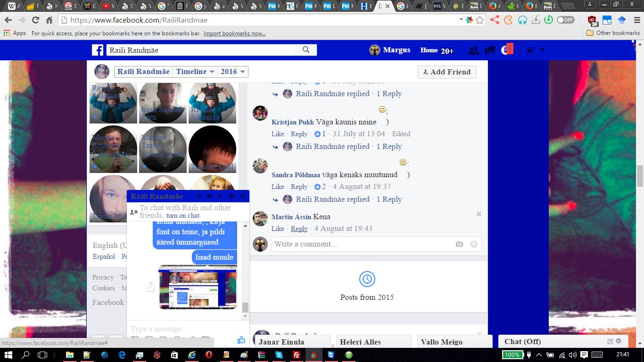Open Vallo Meigo chat tab
The height and width of the screenshot is (362, 644).
coord(454,342)
